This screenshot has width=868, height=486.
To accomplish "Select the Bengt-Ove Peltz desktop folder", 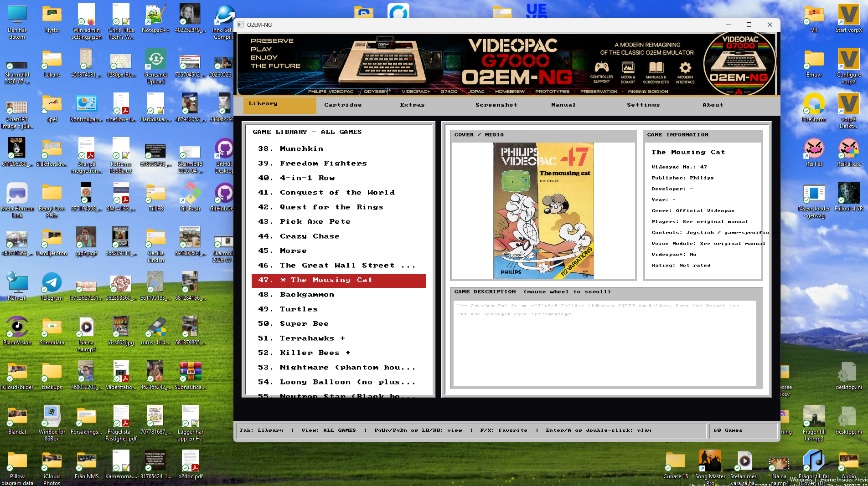I will coord(52,201).
